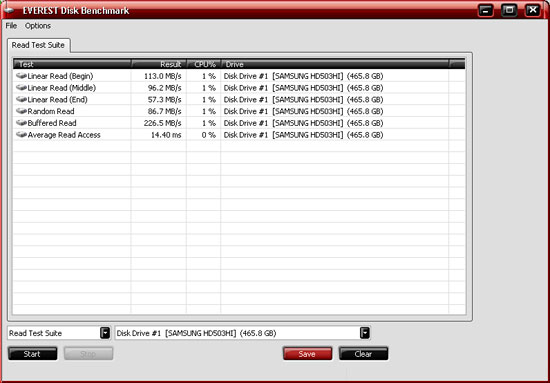Select the Random Read row label
The width and height of the screenshot is (550, 383).
[51, 112]
